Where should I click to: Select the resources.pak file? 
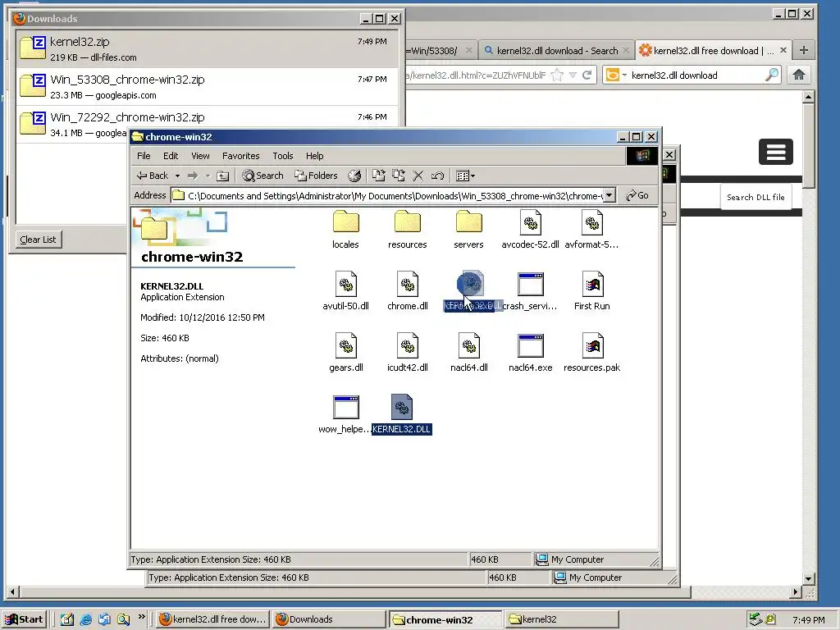tap(592, 353)
